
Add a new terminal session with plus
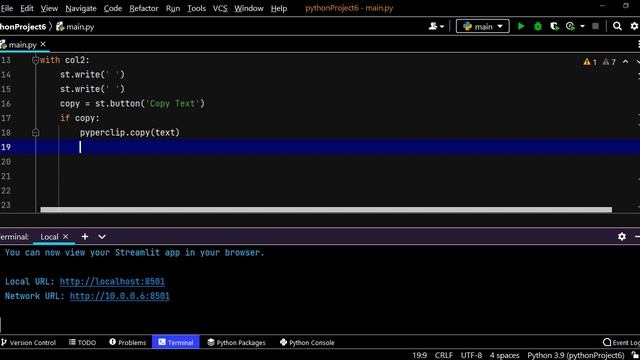pyautogui.click(x=84, y=236)
